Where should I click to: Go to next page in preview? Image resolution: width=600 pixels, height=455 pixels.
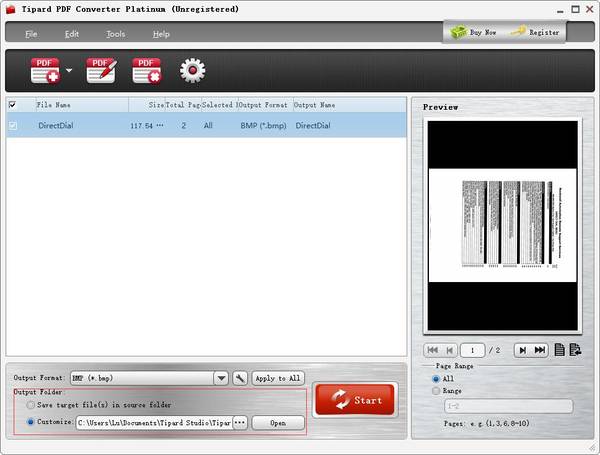tap(522, 350)
